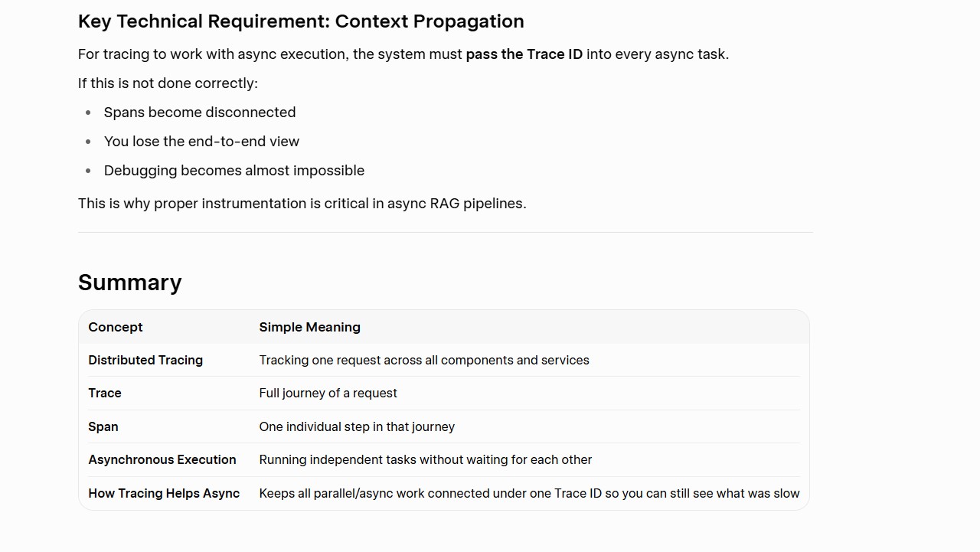This screenshot has height=552, width=980.
Task: Click 'One individual step in that journey' cell
Action: pos(357,426)
